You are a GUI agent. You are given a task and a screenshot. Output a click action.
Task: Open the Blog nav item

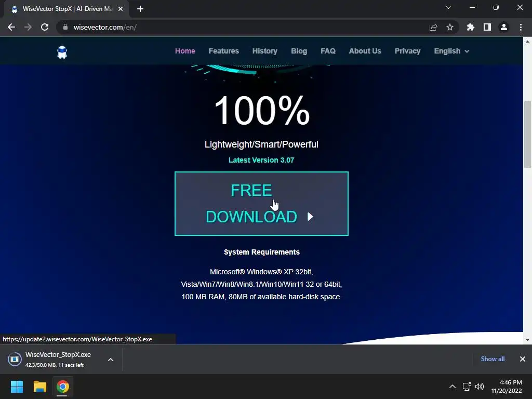click(x=299, y=51)
